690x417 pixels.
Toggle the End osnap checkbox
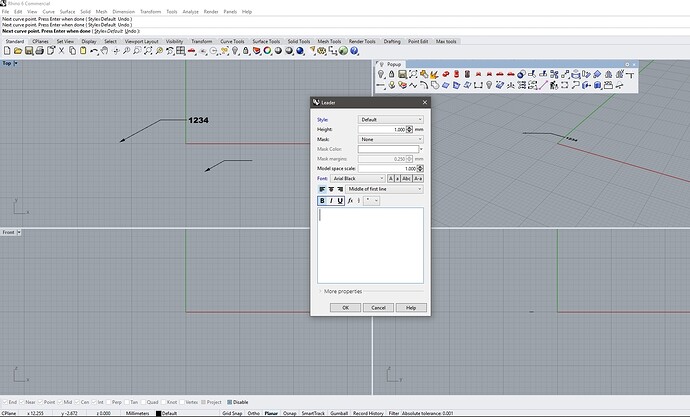pyautogui.click(x=5, y=402)
